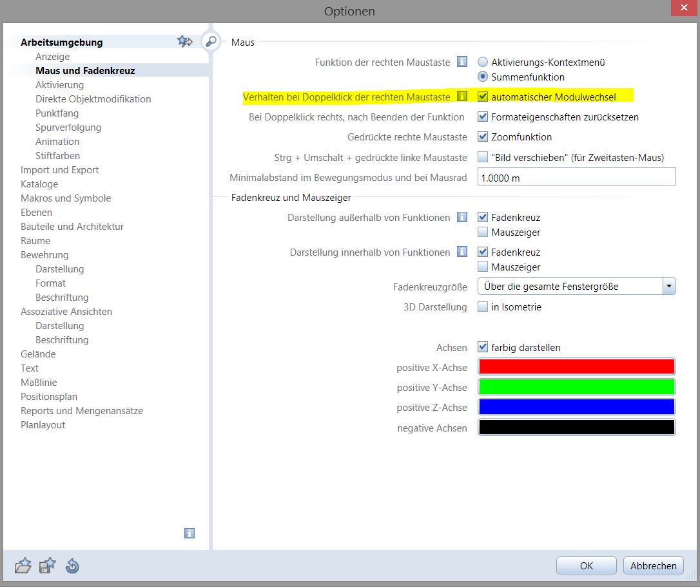Click the save favorites disk icon
This screenshot has width=700, height=588.
coord(47,566)
